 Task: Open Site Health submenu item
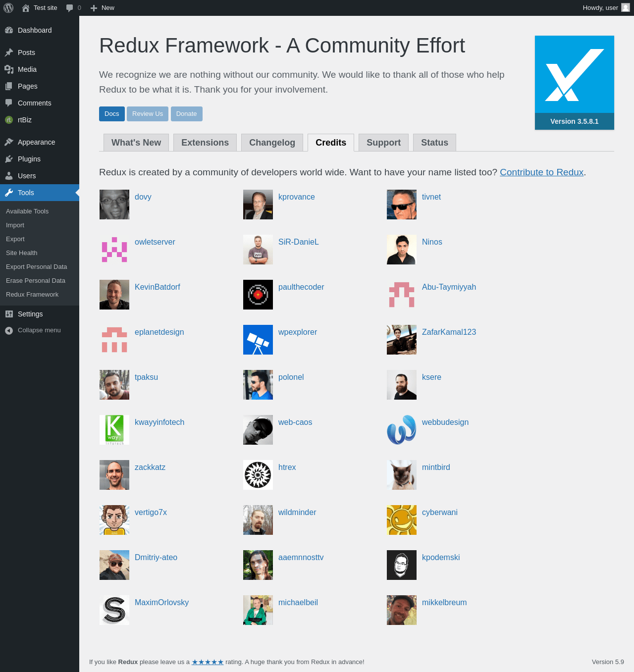tap(40, 253)
